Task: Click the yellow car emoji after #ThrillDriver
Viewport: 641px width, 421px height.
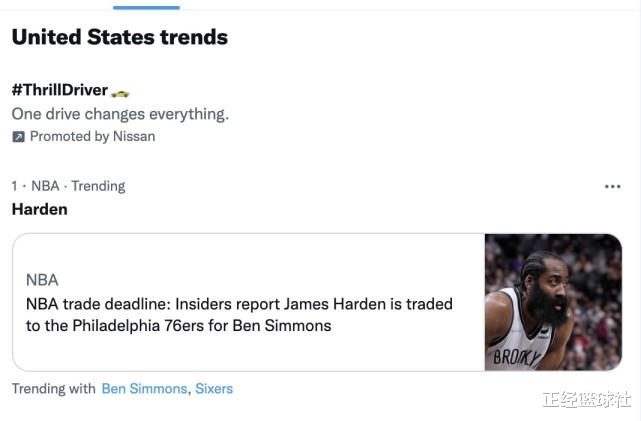Action: [x=120, y=94]
